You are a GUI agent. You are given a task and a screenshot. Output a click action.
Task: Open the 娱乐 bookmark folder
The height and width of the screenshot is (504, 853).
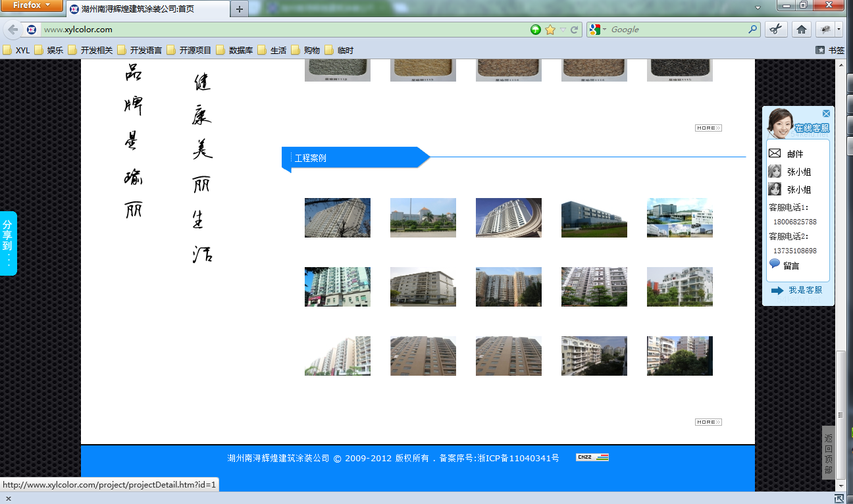(49, 50)
